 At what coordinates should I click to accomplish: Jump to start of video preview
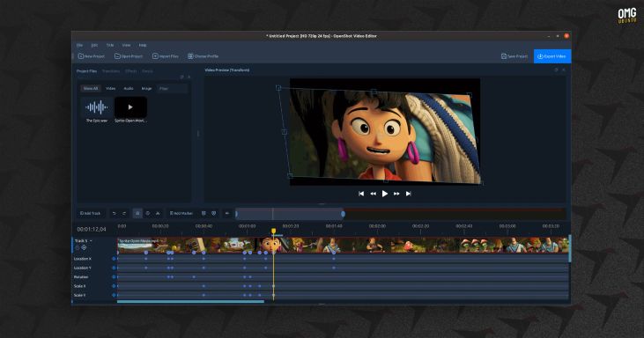point(361,194)
